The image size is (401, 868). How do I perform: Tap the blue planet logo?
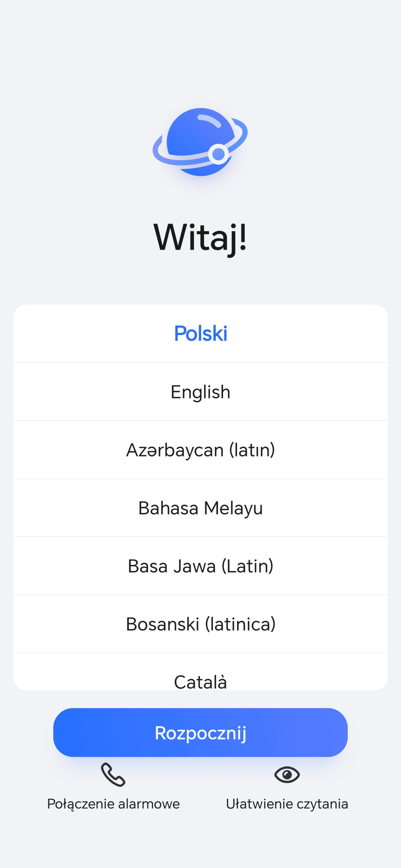200,142
